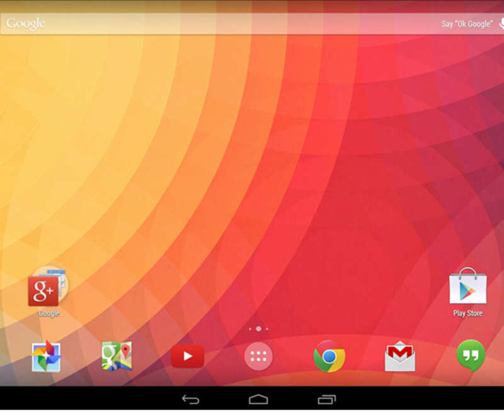Start Google Maps

point(117,355)
